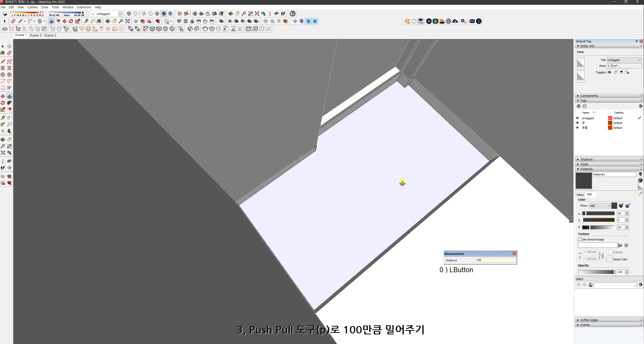This screenshot has height=344, width=644.
Task: Click the Untagged tag color swatch
Action: [610, 118]
